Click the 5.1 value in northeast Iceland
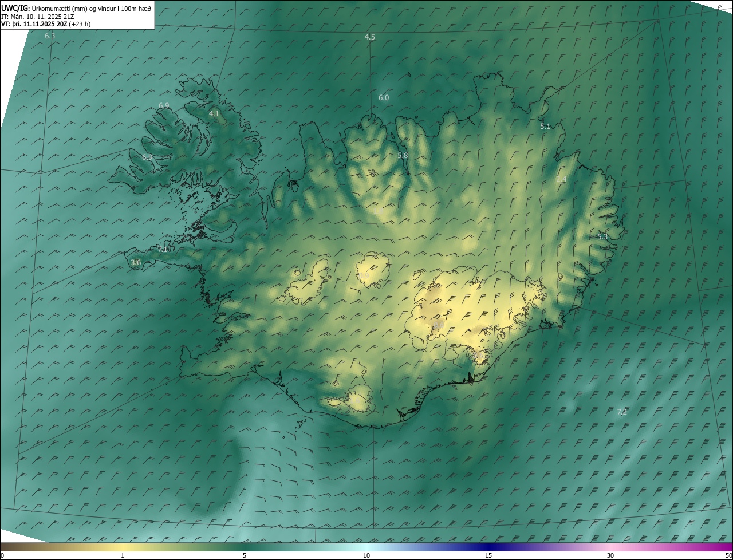The image size is (733, 560). click(x=545, y=127)
